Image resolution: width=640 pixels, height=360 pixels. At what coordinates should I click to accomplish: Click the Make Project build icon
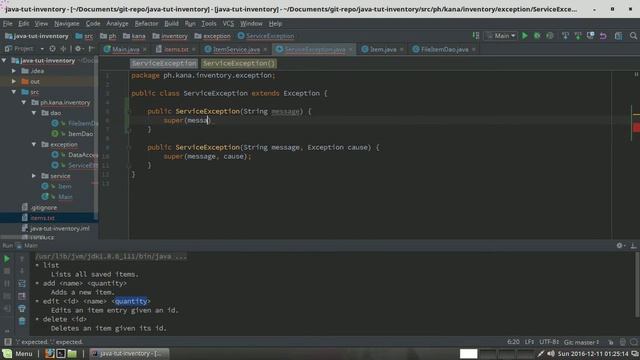(476, 36)
